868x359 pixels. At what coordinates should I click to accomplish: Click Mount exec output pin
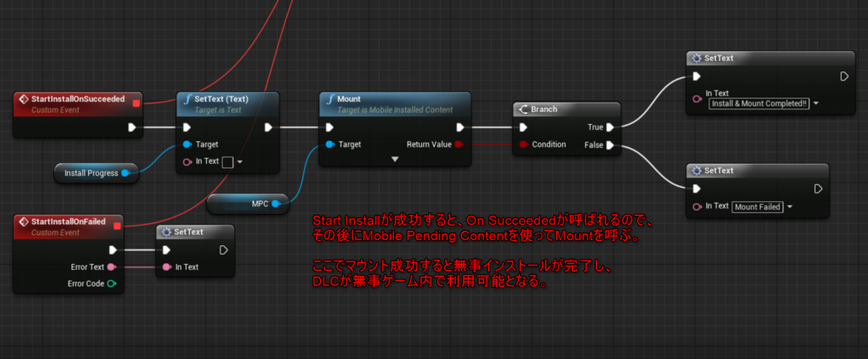[460, 127]
